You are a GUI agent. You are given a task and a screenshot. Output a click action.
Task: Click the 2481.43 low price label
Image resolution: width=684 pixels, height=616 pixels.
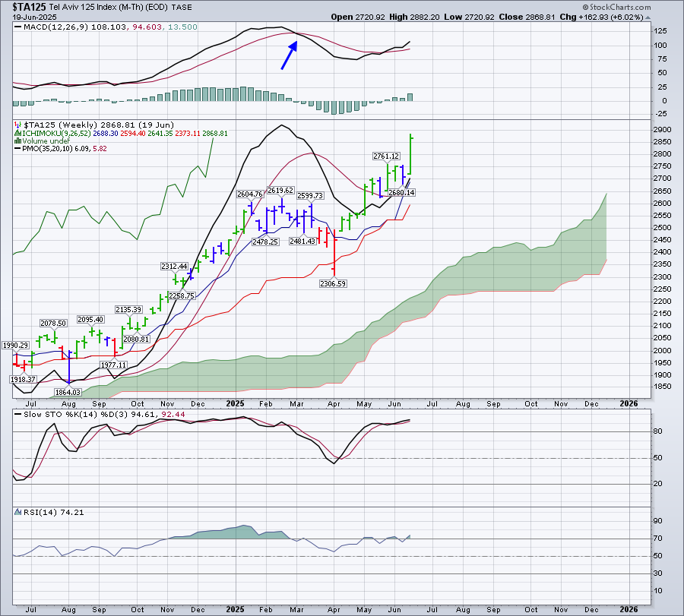coord(302,241)
